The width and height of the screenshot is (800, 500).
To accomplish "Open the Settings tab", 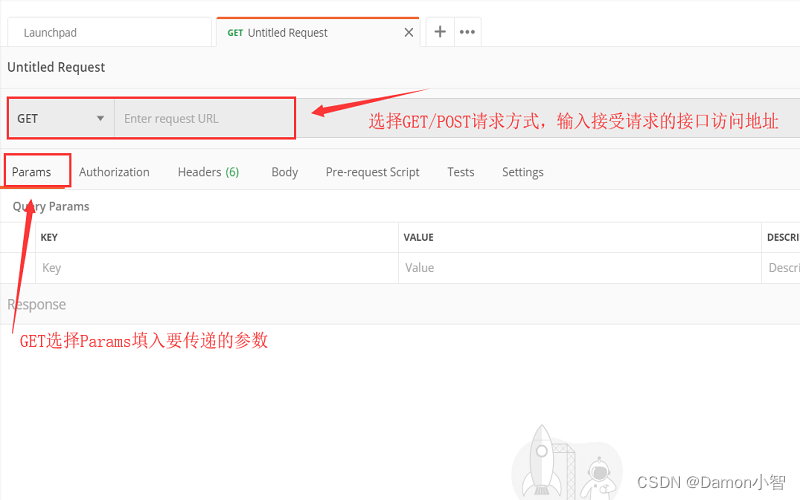I will coord(522,172).
